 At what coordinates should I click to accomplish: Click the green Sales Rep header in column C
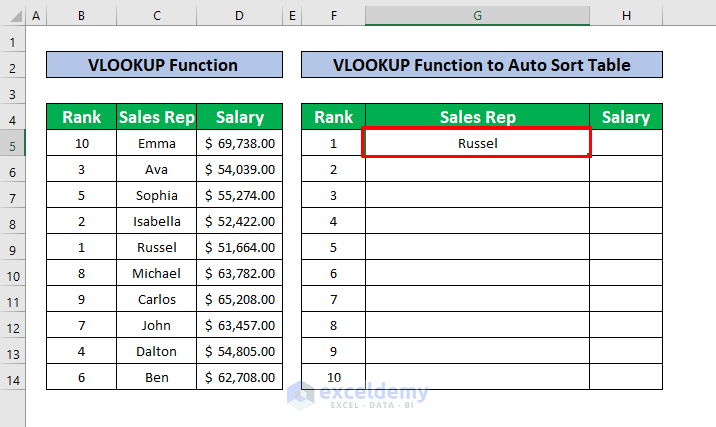tap(156, 117)
